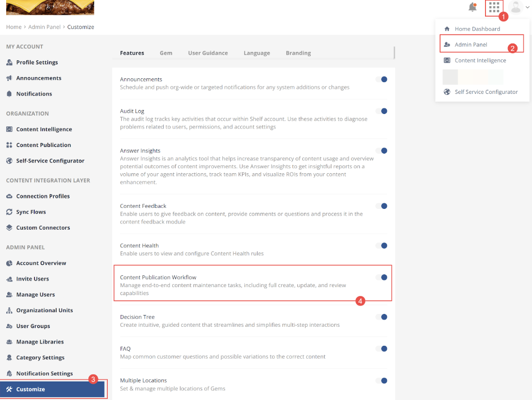Click the Sync Flows sidebar item
Screen dimensions: 532x400
click(x=31, y=212)
